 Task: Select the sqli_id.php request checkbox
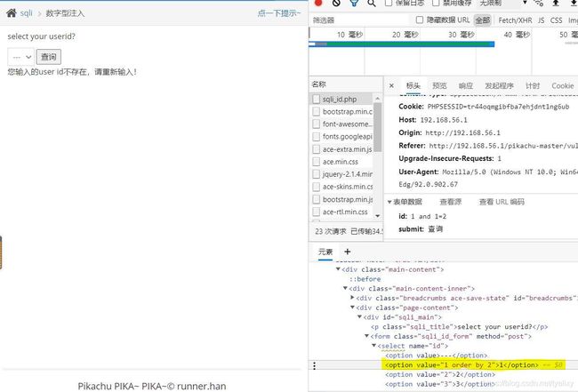pos(316,99)
